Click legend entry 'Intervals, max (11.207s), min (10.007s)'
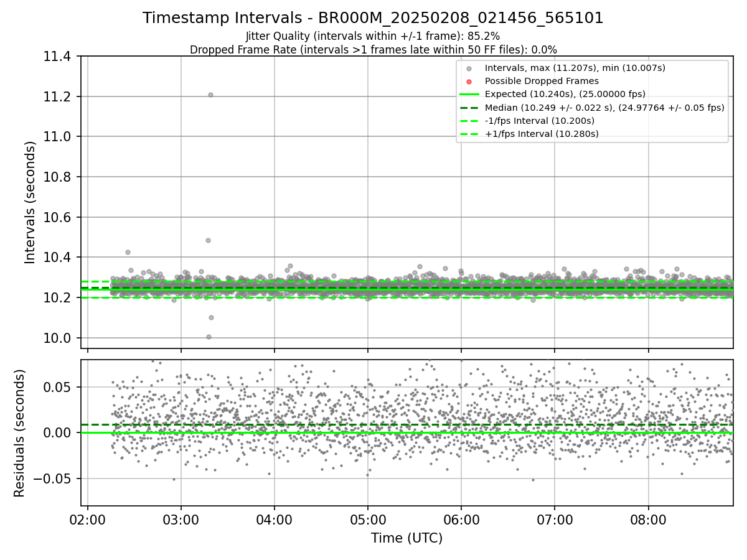This screenshot has height=560, width=747. pyautogui.click(x=575, y=68)
